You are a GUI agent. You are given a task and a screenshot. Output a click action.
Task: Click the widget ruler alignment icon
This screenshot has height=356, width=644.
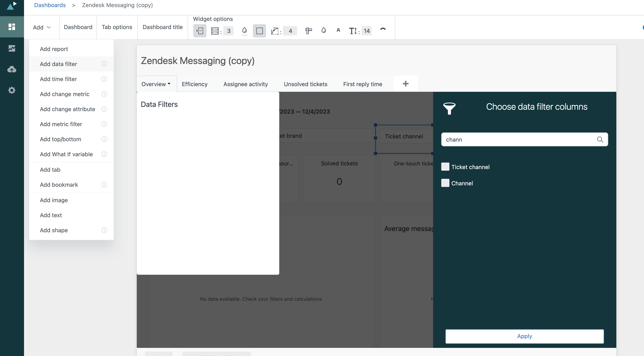pos(309,31)
